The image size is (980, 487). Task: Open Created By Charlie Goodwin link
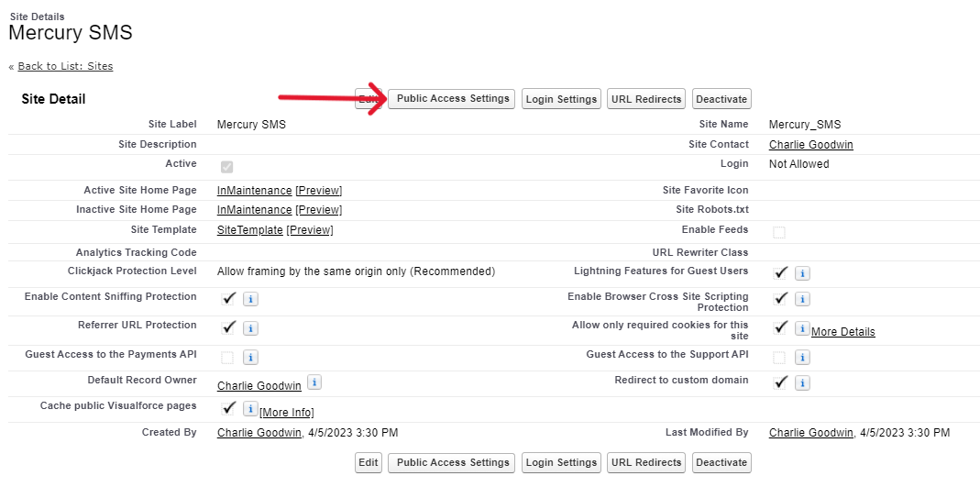pyautogui.click(x=259, y=433)
